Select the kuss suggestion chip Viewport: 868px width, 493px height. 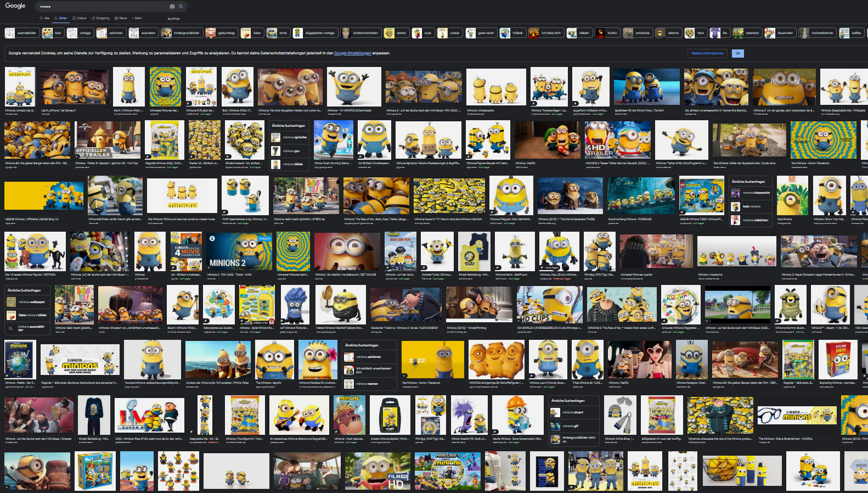tap(423, 33)
